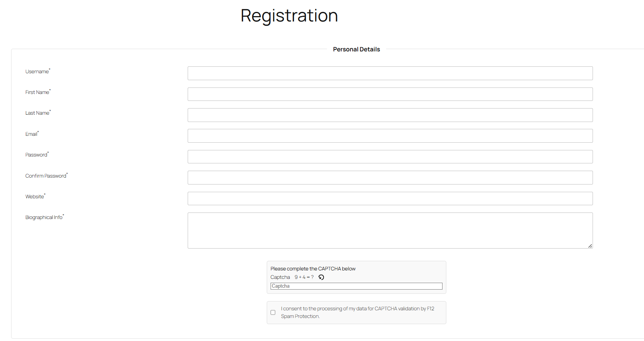
Task: Enable the CAPTCHA data consent checkbox
Action: pyautogui.click(x=273, y=313)
